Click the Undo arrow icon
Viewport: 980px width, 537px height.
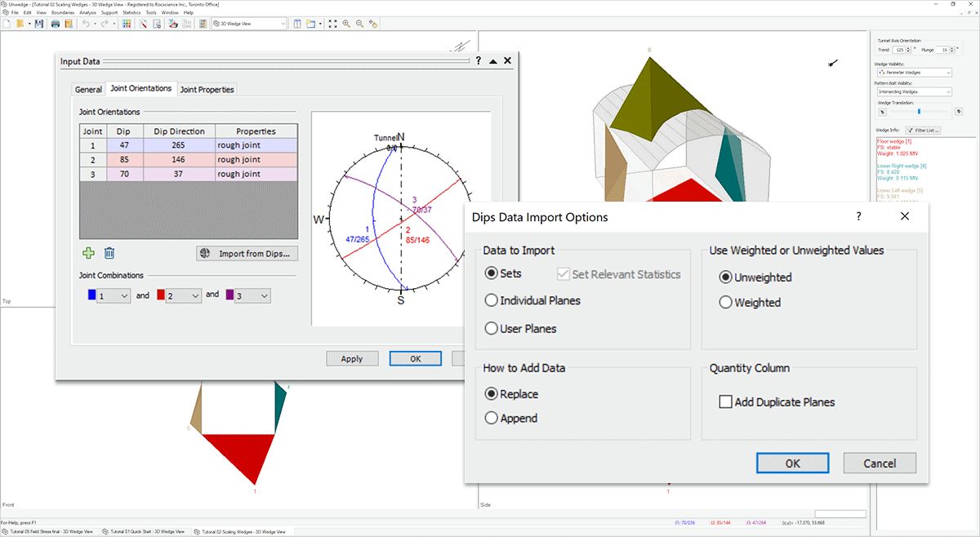pos(85,24)
